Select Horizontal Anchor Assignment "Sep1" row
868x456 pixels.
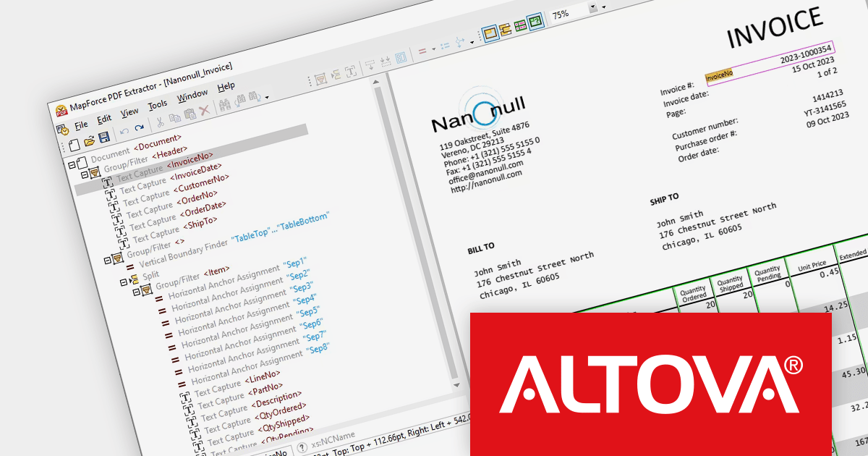tap(231, 279)
